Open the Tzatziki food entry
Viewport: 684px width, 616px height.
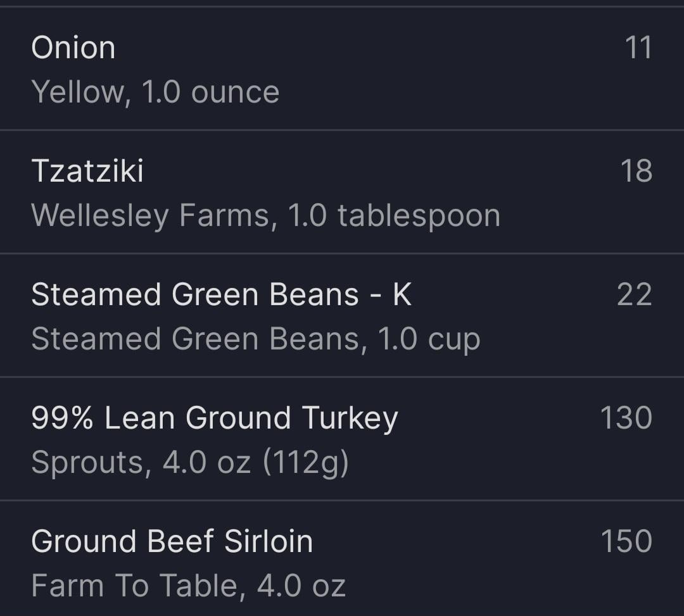click(x=87, y=172)
